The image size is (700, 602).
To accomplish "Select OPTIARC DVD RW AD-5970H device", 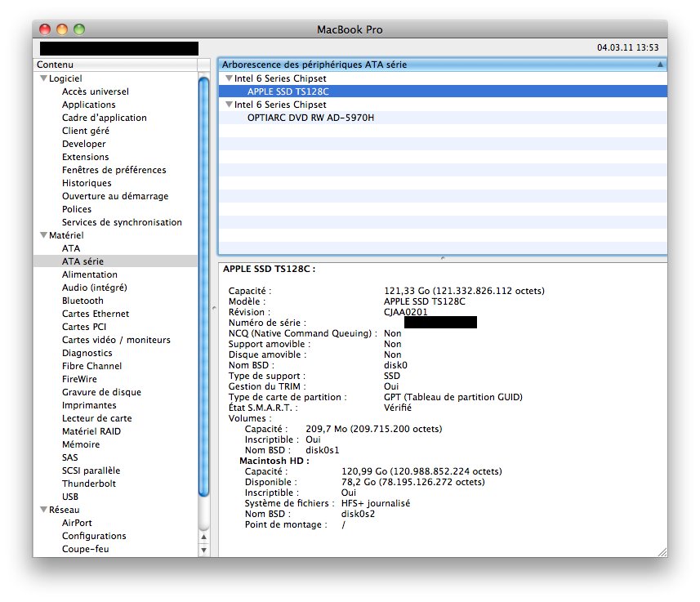I will 310,118.
